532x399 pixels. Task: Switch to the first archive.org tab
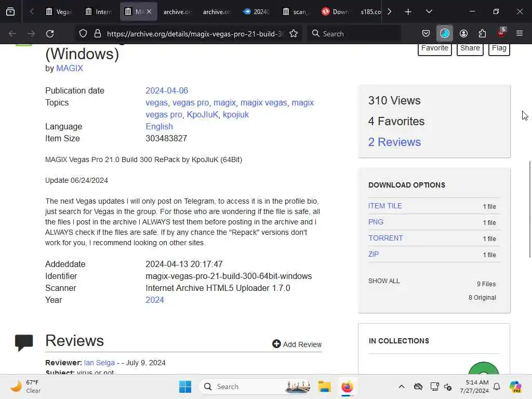click(177, 11)
